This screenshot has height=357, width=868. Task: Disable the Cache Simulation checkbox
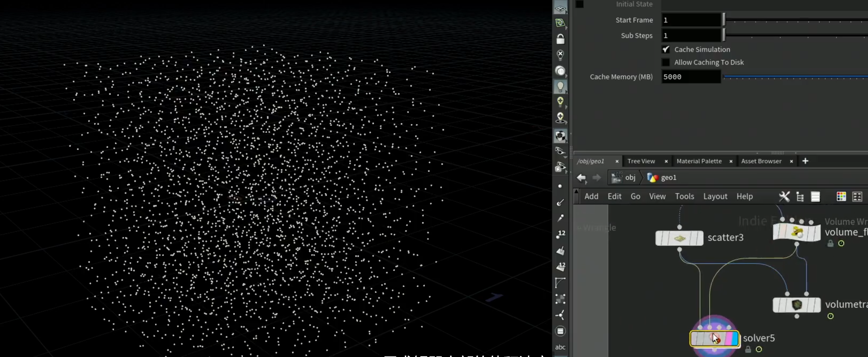[666, 50]
